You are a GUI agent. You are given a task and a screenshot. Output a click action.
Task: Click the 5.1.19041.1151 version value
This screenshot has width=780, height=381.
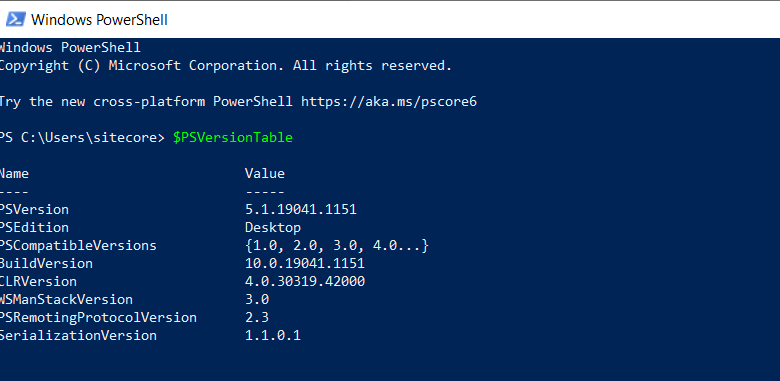click(x=300, y=209)
